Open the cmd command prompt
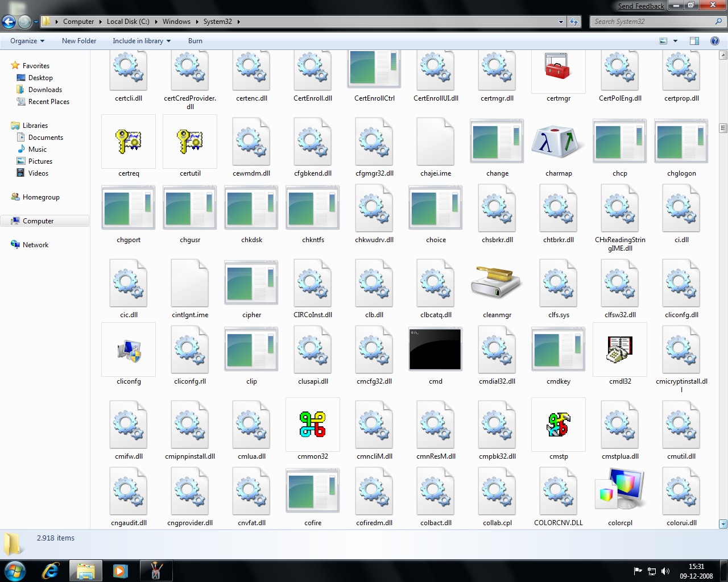728x582 pixels. click(435, 349)
